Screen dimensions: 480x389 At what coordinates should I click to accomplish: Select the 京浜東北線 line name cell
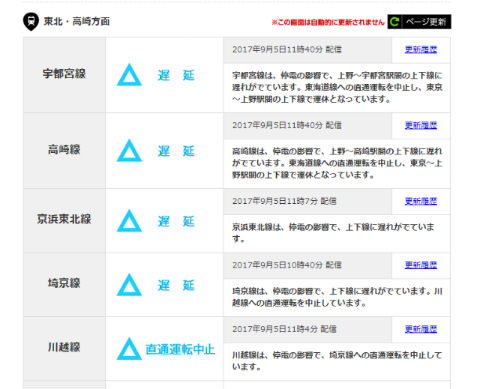click(x=64, y=221)
